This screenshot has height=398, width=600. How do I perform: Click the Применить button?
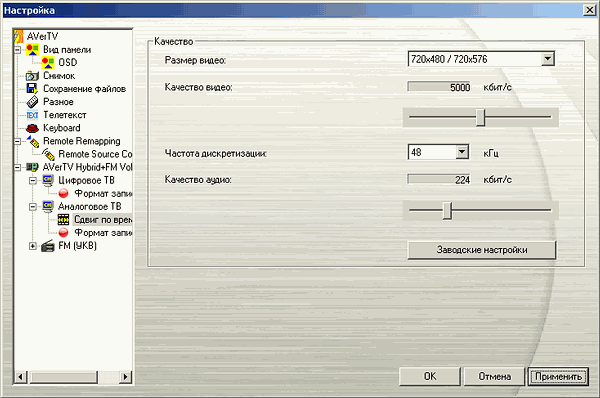[558, 377]
